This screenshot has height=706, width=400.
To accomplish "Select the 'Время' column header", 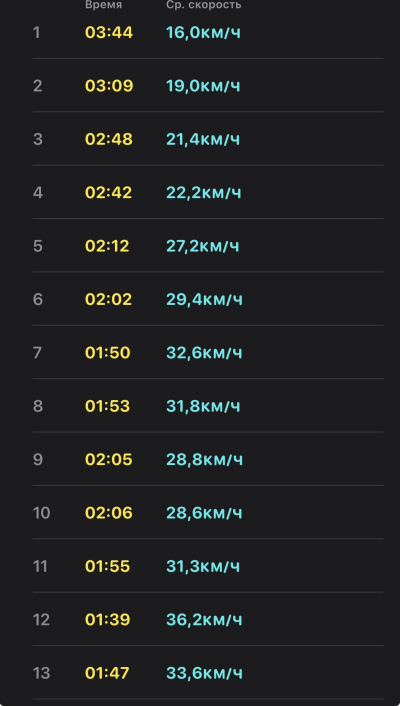I will click(x=104, y=5).
